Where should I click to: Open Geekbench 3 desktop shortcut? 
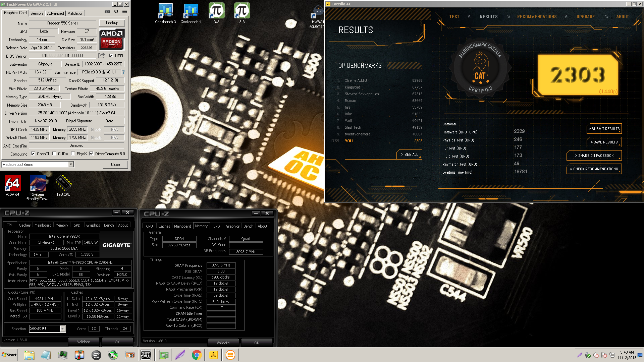[x=165, y=13]
